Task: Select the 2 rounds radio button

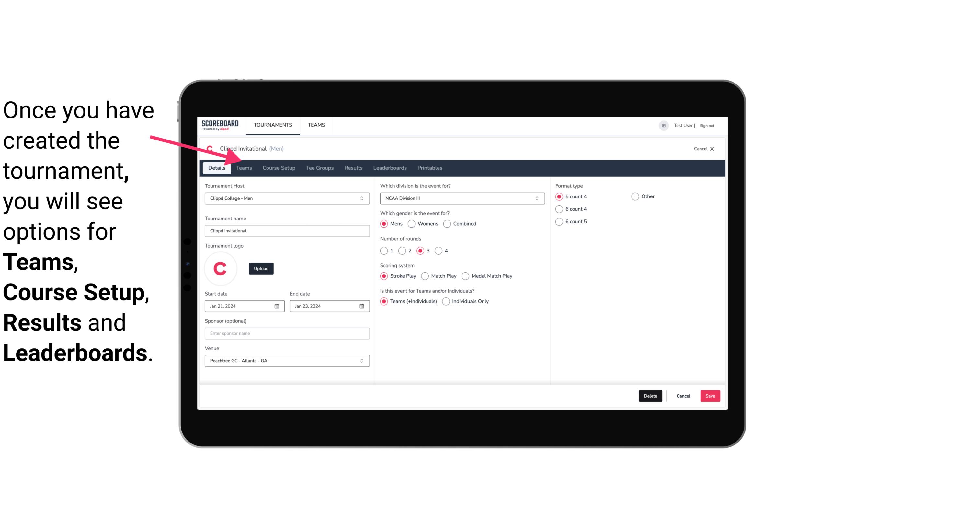Action: point(403,251)
